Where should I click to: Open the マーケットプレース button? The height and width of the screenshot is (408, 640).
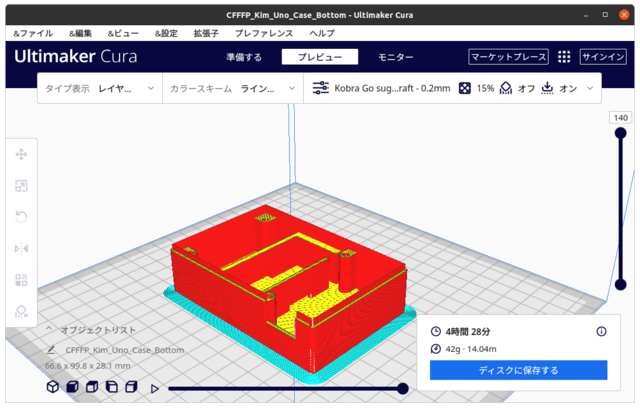pyautogui.click(x=508, y=57)
